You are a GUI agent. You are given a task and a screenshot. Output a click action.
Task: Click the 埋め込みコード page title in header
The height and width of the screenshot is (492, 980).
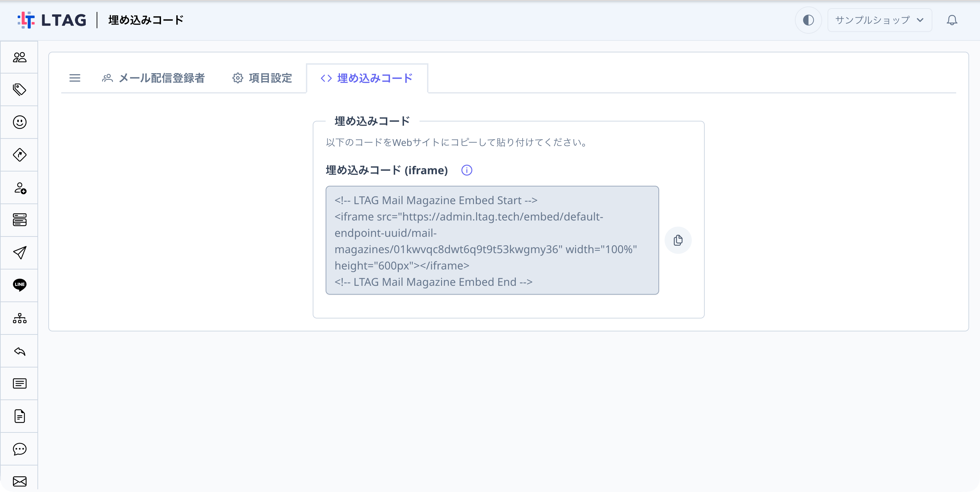click(x=146, y=20)
